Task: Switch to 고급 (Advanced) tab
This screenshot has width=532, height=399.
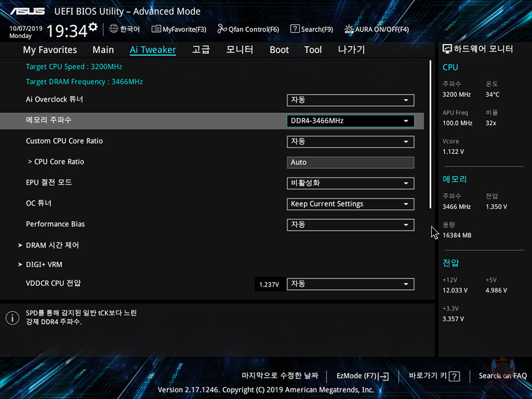Action: 201,50
